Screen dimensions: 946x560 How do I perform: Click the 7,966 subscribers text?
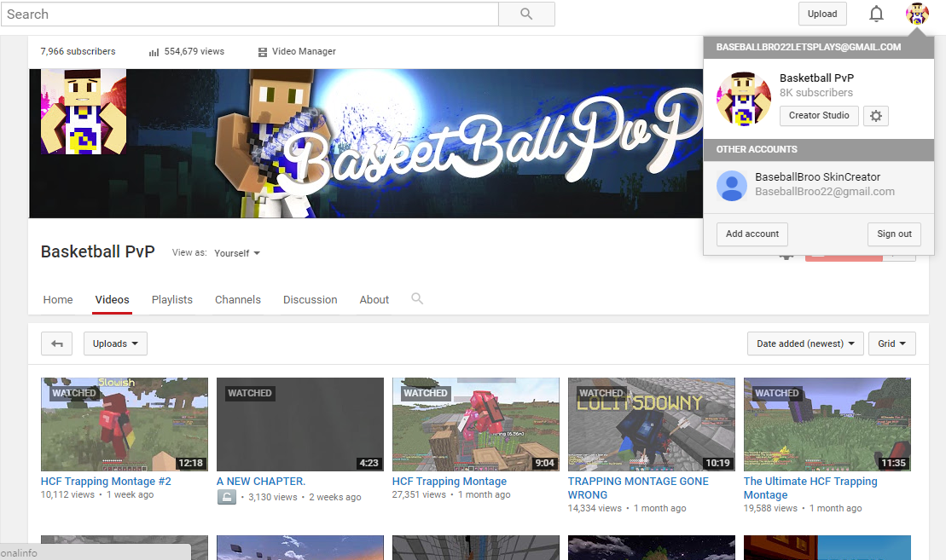pyautogui.click(x=78, y=52)
